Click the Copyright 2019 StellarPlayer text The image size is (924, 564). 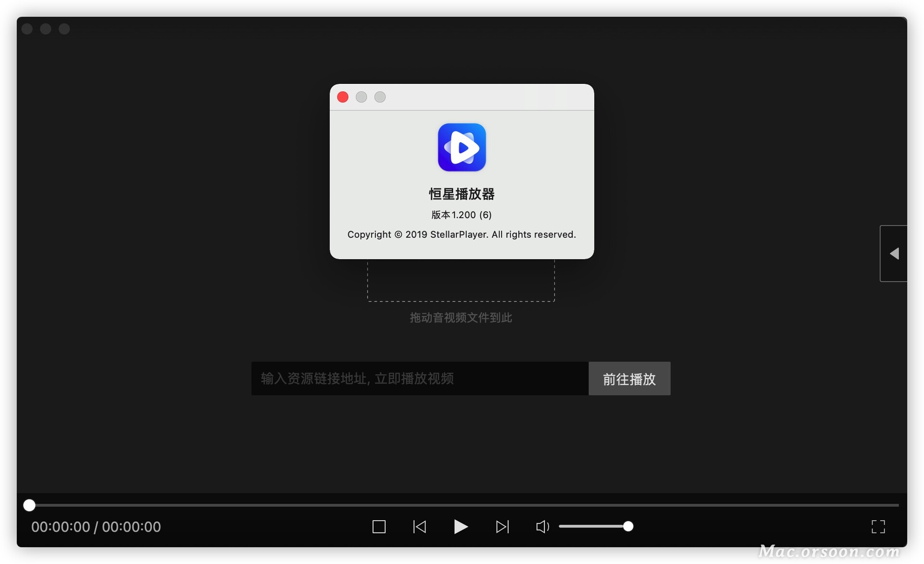[462, 235]
